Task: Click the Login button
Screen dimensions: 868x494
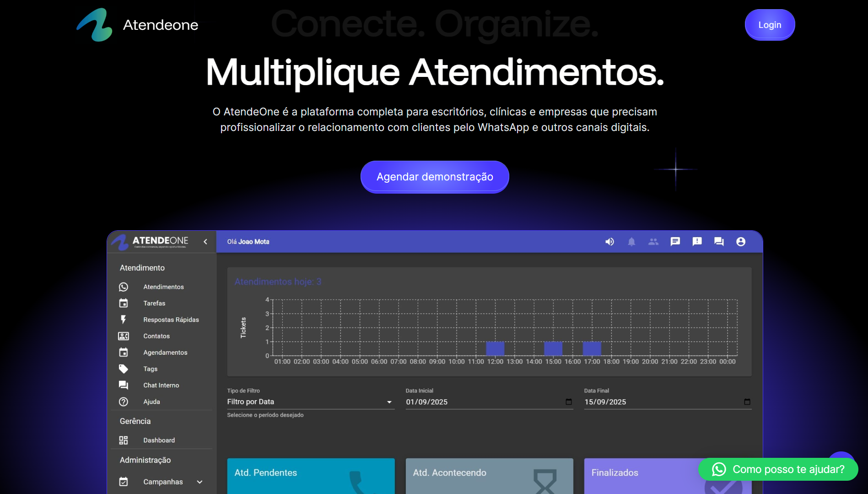Action: 770,24
